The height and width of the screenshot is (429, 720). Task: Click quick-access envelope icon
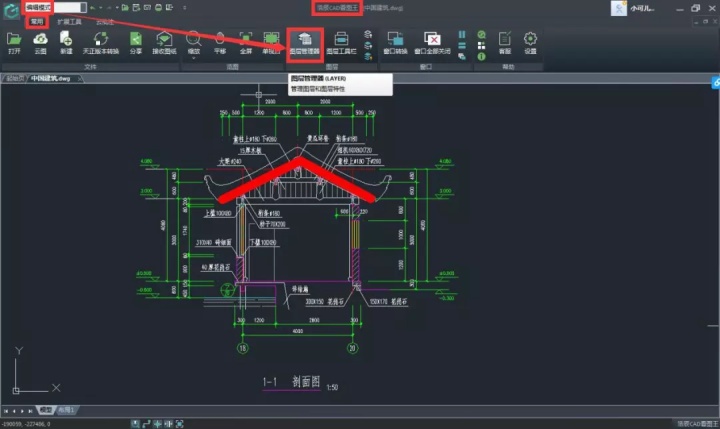point(147,7)
